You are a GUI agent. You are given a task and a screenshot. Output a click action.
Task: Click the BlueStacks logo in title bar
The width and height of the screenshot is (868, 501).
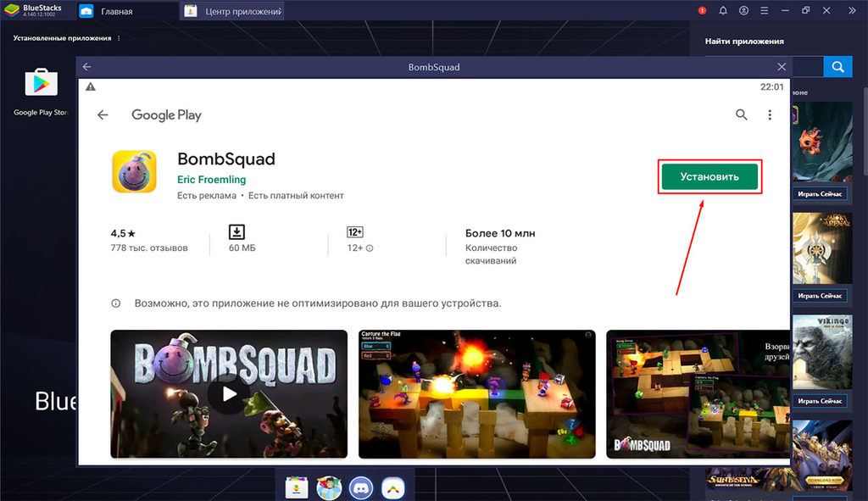[12, 10]
